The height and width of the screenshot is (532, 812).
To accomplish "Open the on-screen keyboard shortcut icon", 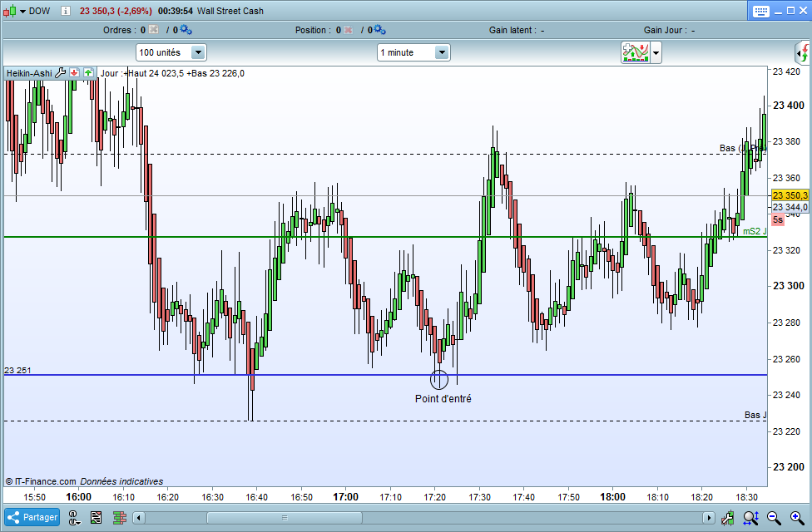I will coord(760,12).
